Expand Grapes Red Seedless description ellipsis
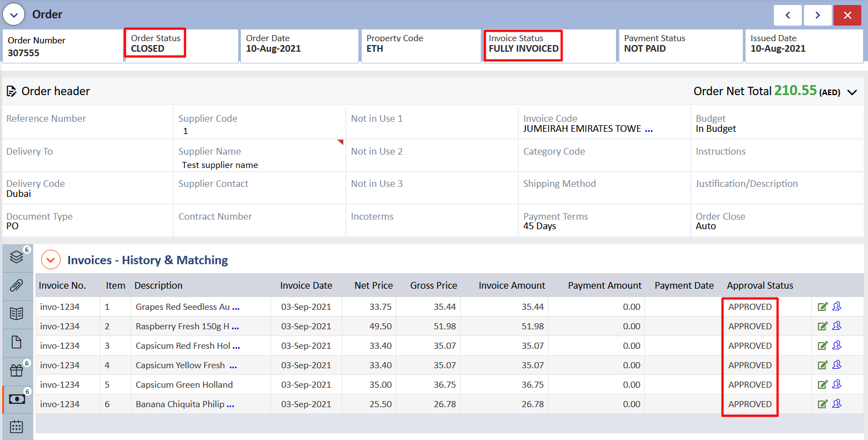The width and height of the screenshot is (868, 440). (236, 308)
